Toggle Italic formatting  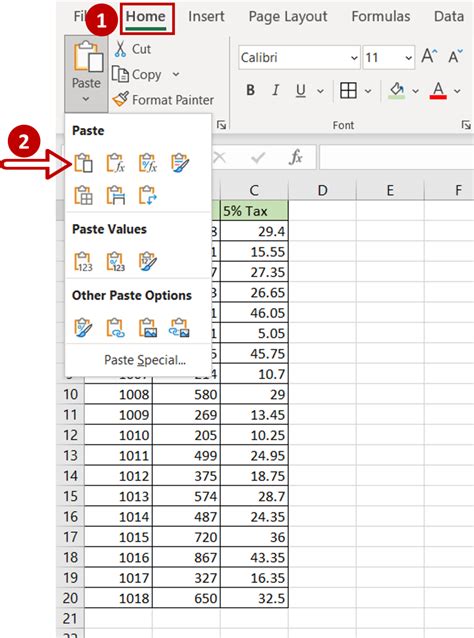275,90
